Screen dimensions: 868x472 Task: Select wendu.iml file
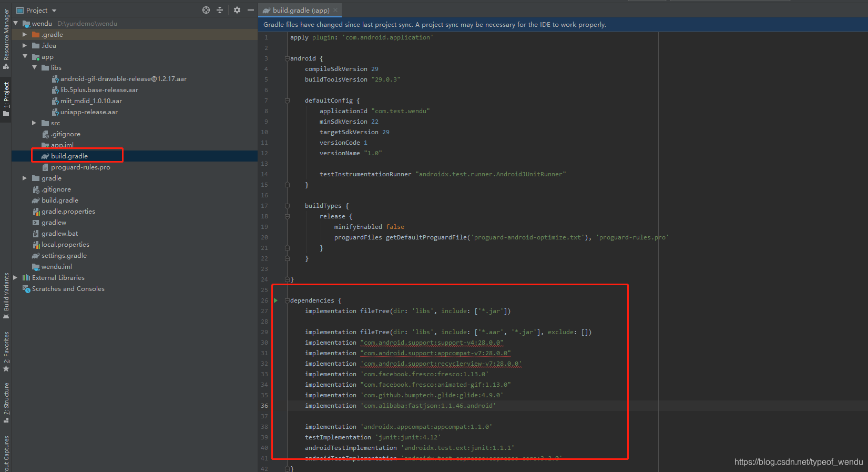pos(56,266)
